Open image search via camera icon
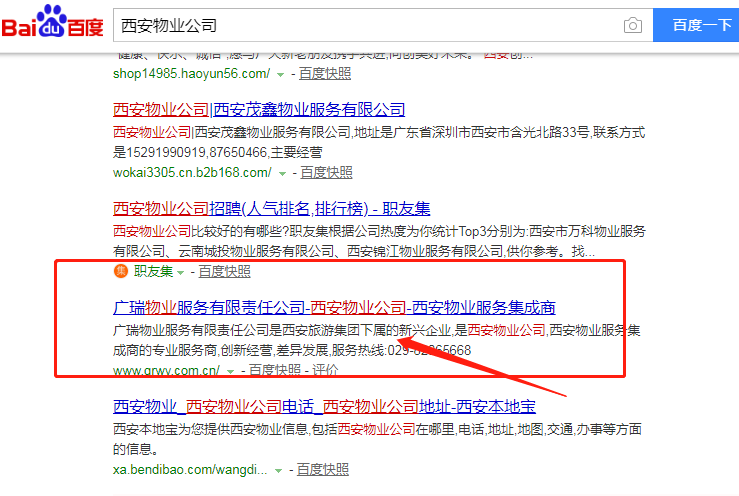The image size is (739, 496). [x=632, y=25]
